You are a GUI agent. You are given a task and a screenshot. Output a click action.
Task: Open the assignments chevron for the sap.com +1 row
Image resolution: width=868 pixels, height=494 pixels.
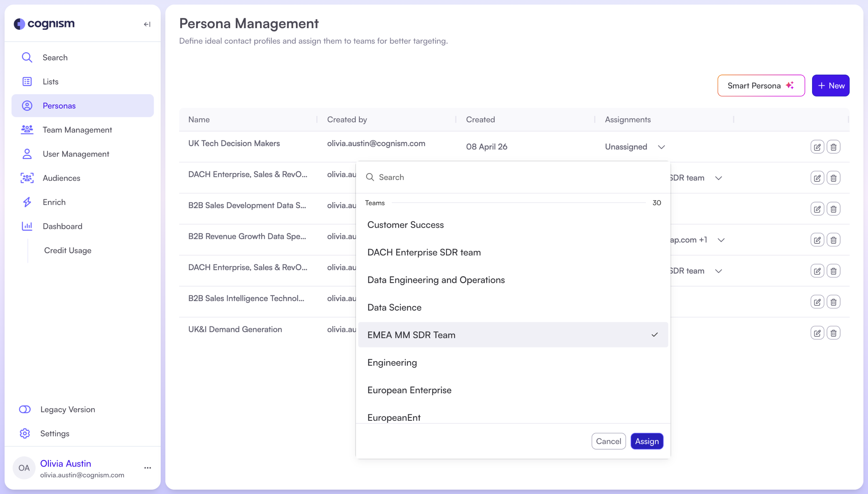[x=721, y=240]
